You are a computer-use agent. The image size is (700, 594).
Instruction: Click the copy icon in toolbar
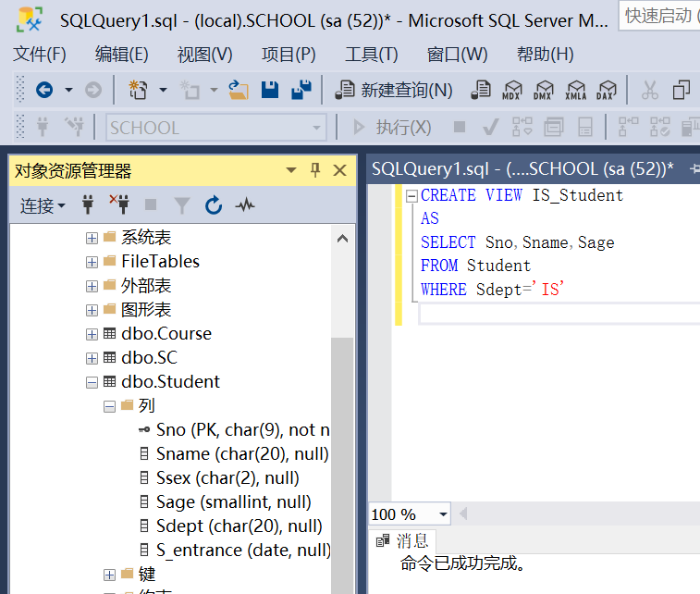[682, 90]
